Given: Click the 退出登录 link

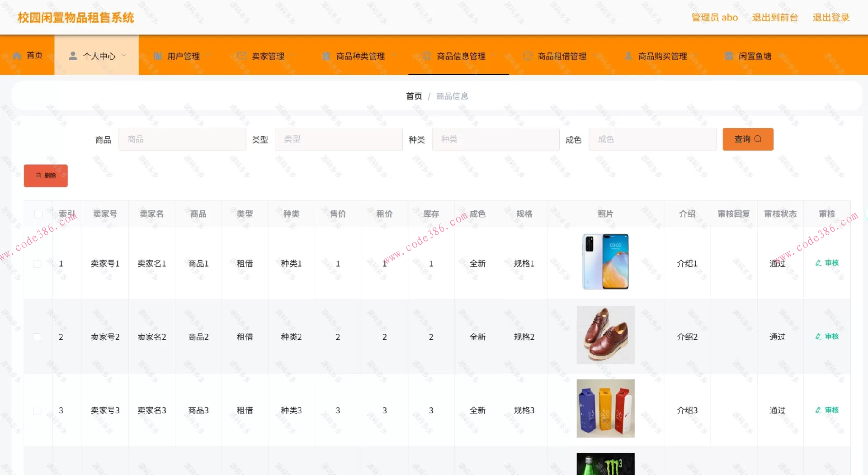Looking at the screenshot, I should pyautogui.click(x=831, y=17).
